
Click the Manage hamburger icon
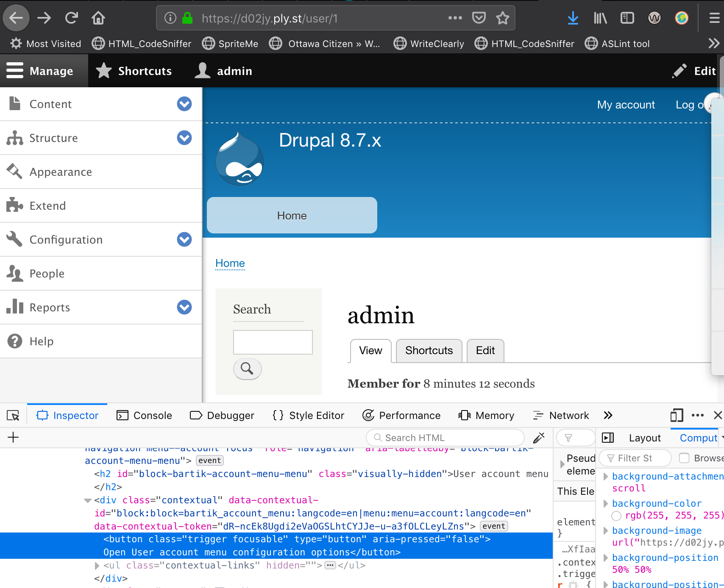point(14,70)
